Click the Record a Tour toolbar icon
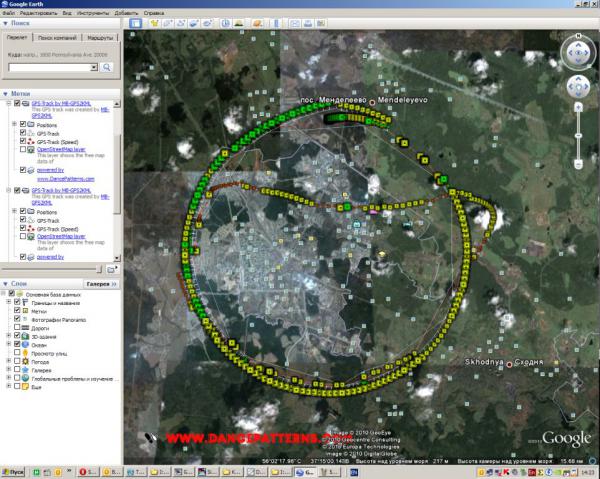The height and width of the screenshot is (479, 600). tap(207, 23)
